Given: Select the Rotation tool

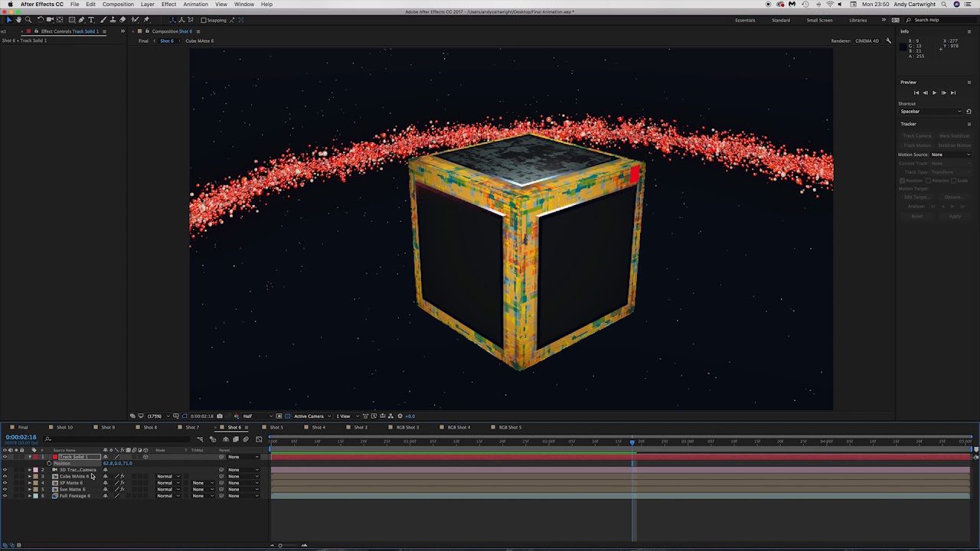Looking at the screenshot, I should click(41, 20).
